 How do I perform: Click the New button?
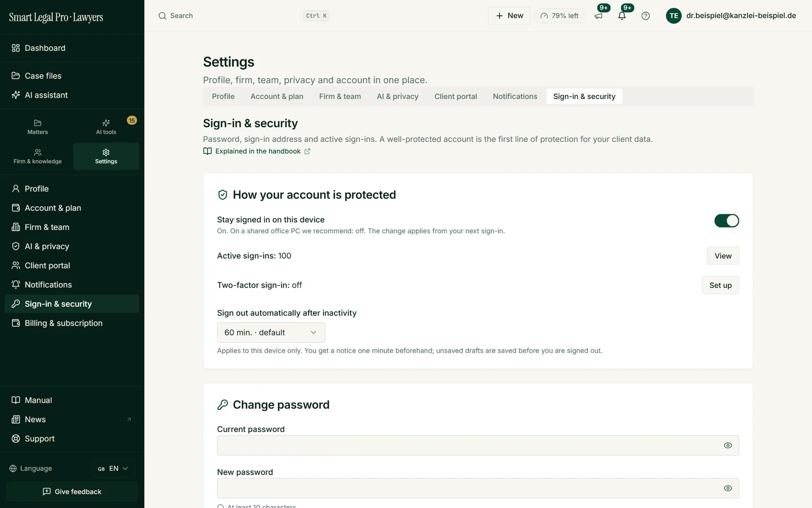[x=509, y=16]
